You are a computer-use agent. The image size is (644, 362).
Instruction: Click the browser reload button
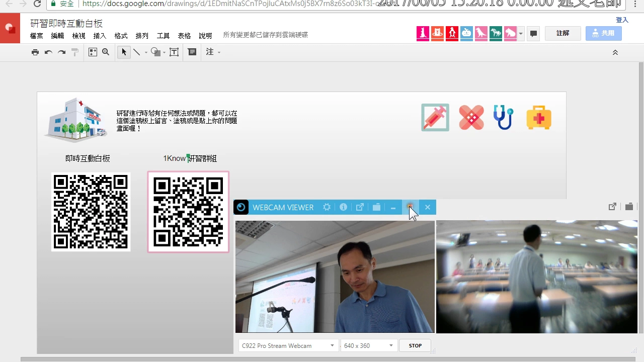click(x=37, y=4)
